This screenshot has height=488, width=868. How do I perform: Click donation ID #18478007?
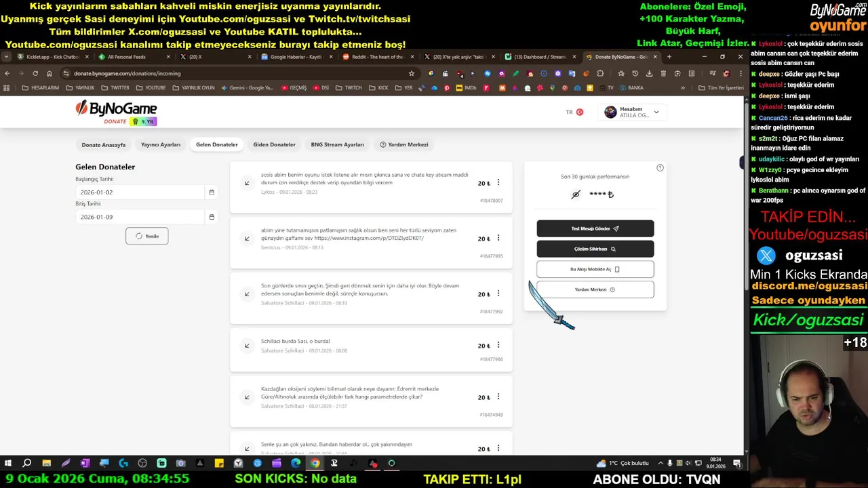[491, 201]
